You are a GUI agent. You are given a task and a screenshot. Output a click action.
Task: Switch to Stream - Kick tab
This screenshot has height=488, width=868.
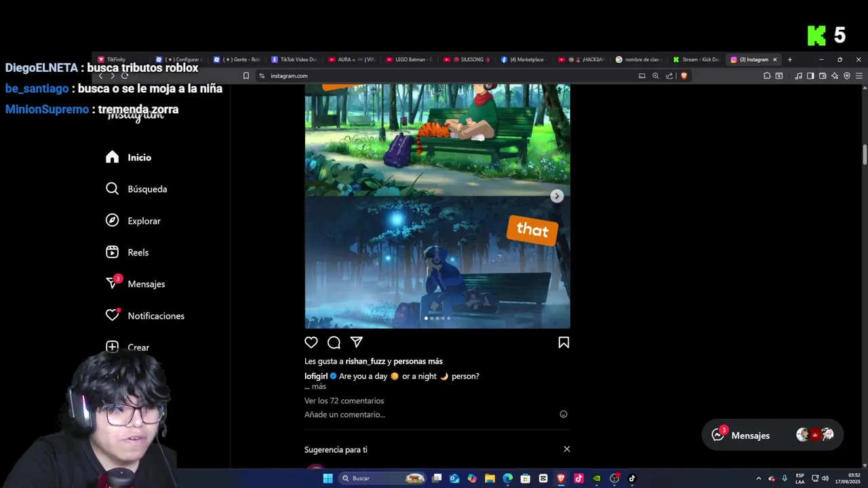click(x=698, y=60)
